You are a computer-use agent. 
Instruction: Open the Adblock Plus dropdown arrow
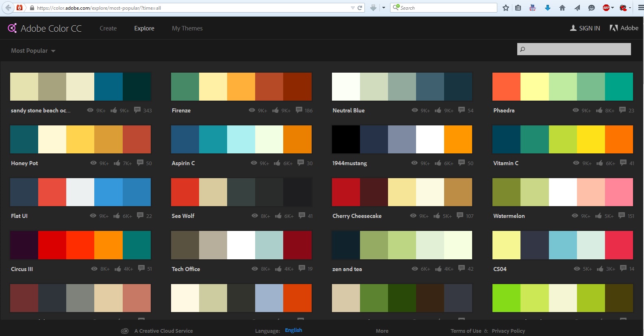(613, 8)
